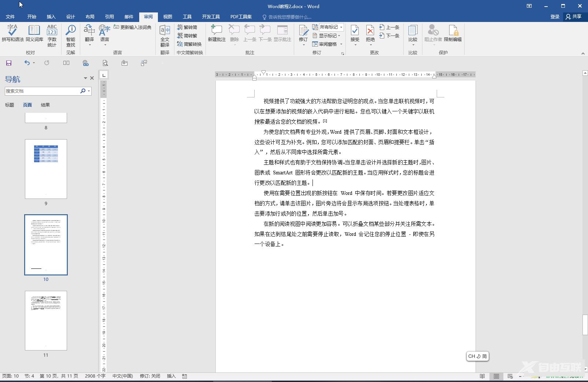Open 智能查找 smart lookup
Screen dimensions: 588x382
pos(70,36)
